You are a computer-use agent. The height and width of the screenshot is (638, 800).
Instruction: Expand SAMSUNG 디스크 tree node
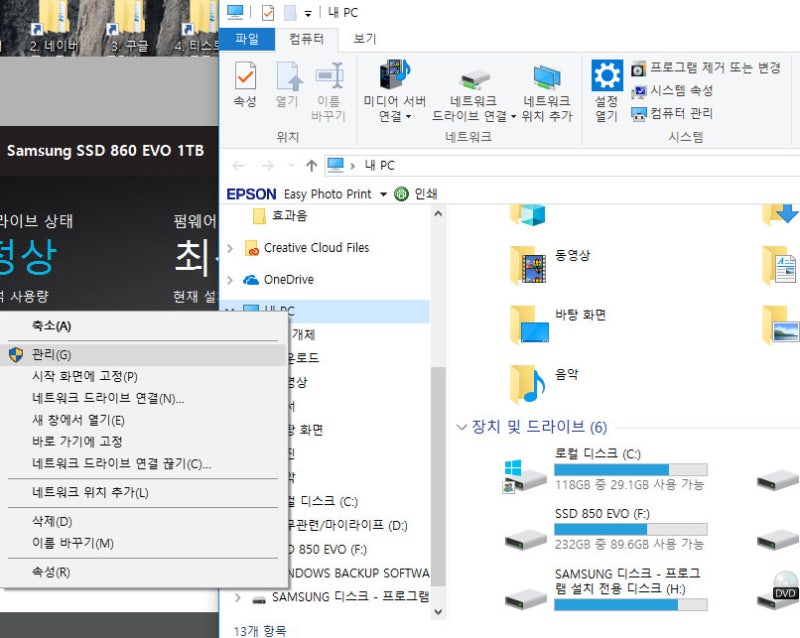238,597
